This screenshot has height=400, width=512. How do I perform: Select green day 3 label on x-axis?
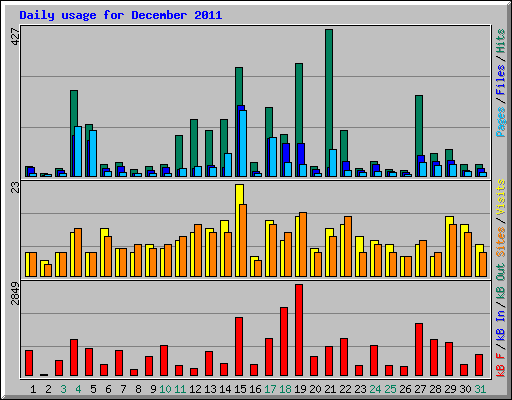[63, 389]
